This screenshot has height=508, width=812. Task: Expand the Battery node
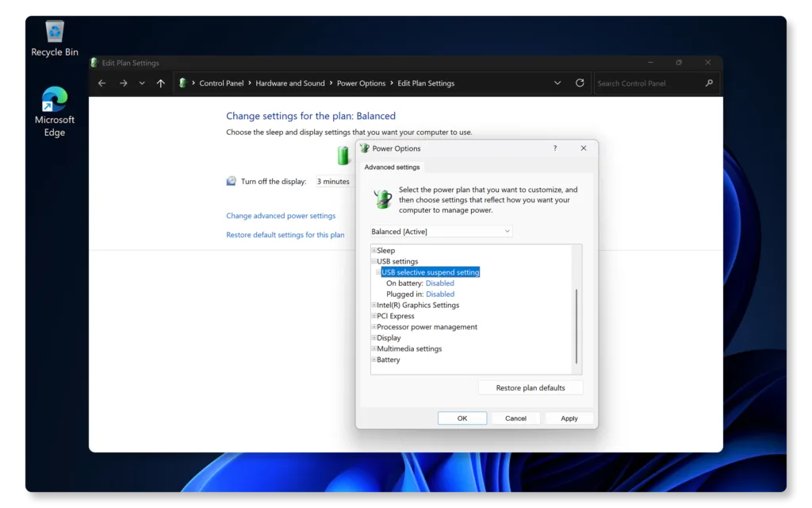pyautogui.click(x=374, y=360)
